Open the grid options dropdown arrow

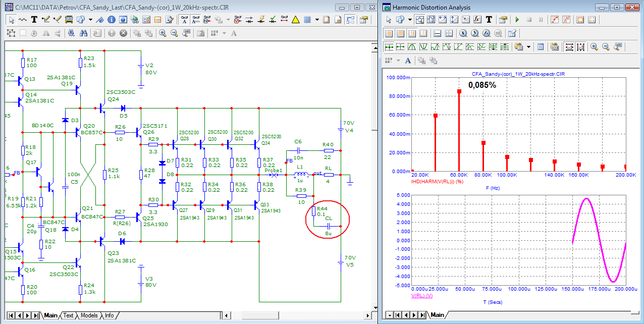317,20
